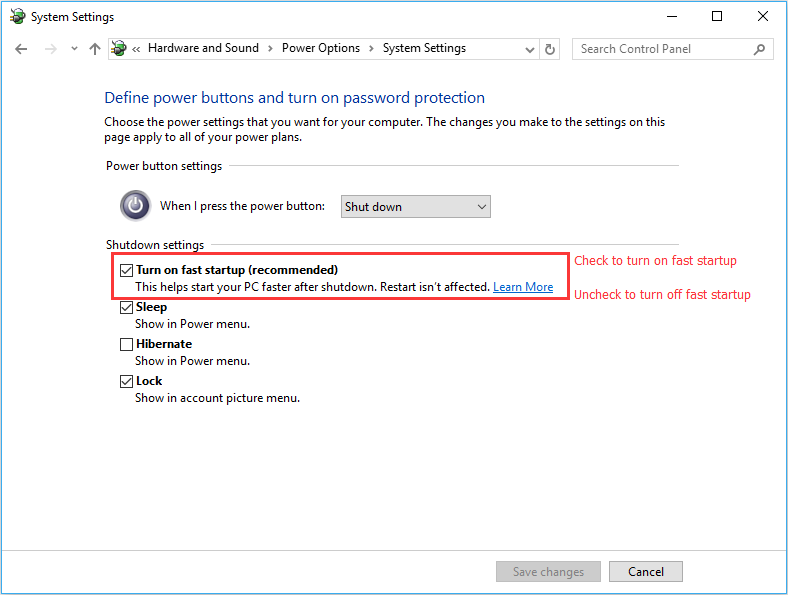
Task: Go back with the back arrow
Action: coord(21,49)
